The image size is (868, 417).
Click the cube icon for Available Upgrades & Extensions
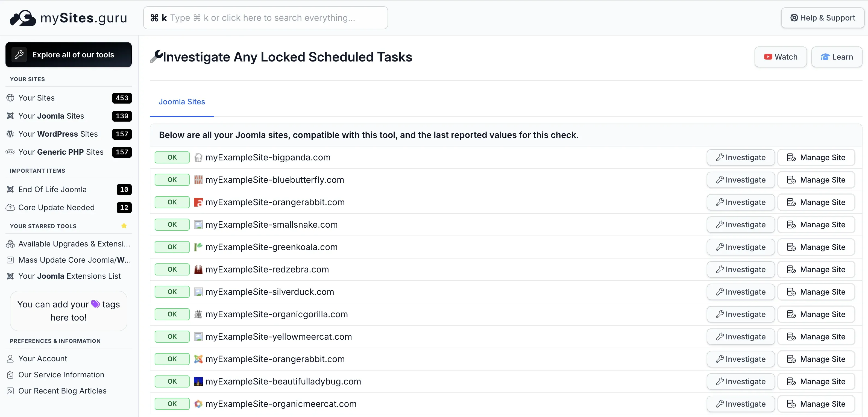(10, 243)
